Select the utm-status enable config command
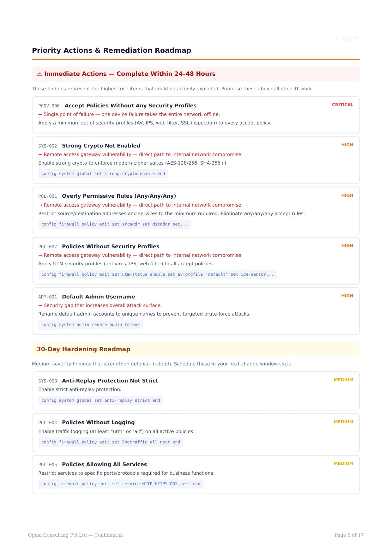Viewport: 392px width, 554px height. [157, 274]
